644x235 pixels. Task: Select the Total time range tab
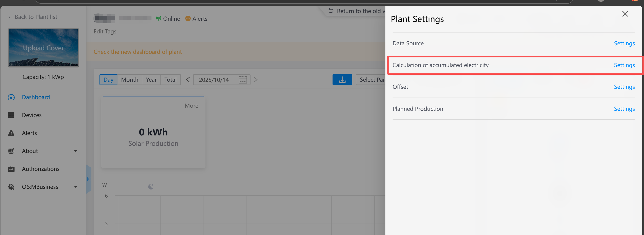tap(170, 80)
